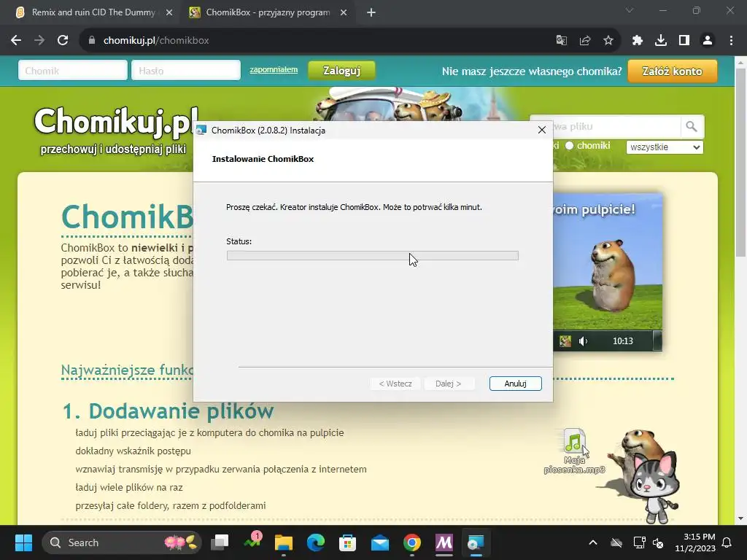Viewport: 747px width, 560px height.
Task: Click Chrome icon on taskbar
Action: pyautogui.click(x=411, y=542)
